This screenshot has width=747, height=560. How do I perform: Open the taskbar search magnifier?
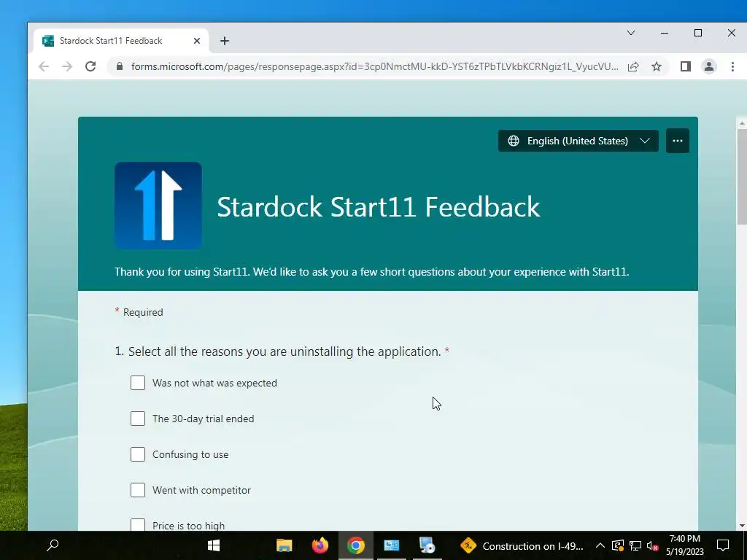pos(53,545)
